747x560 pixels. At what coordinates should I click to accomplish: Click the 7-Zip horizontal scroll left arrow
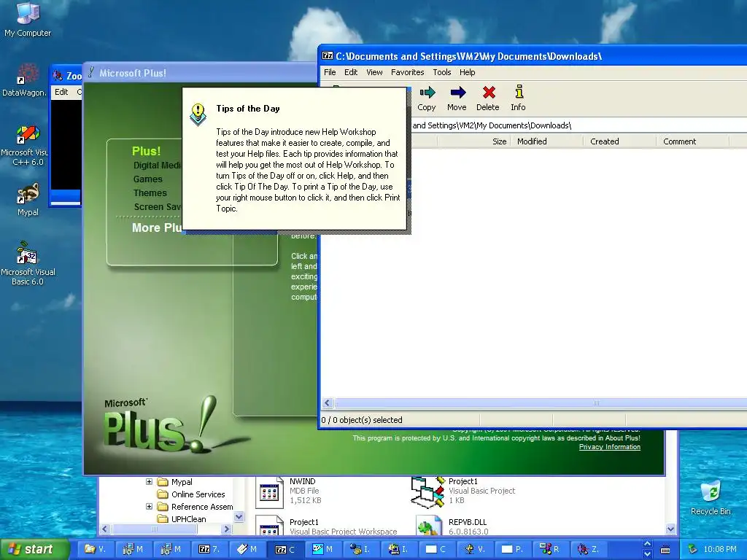pyautogui.click(x=328, y=402)
